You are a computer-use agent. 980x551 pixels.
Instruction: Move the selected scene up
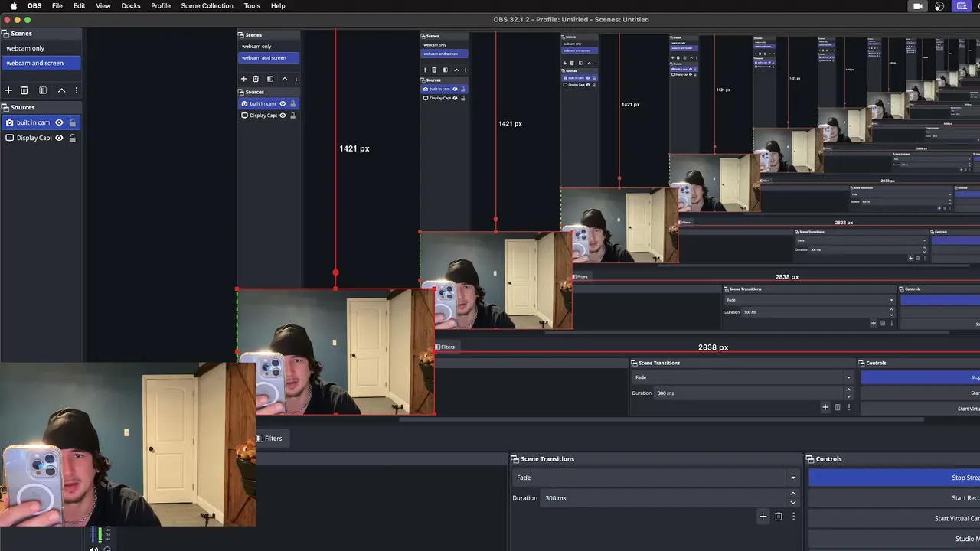click(x=62, y=90)
